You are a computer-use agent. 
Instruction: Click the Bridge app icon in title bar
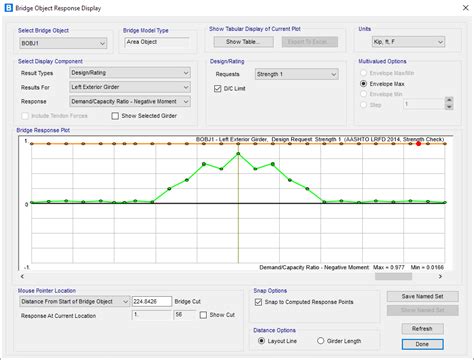pyautogui.click(x=9, y=8)
